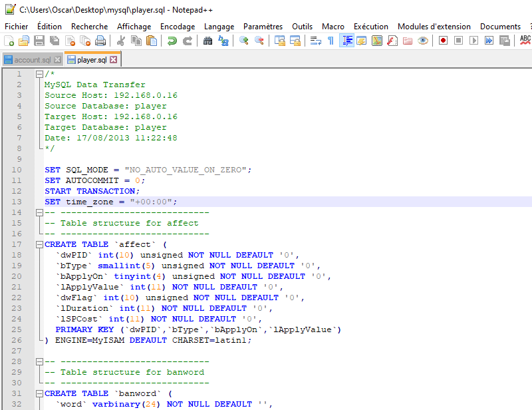Open Folder as Workspace icon
The image size is (532, 410).
pos(408,41)
